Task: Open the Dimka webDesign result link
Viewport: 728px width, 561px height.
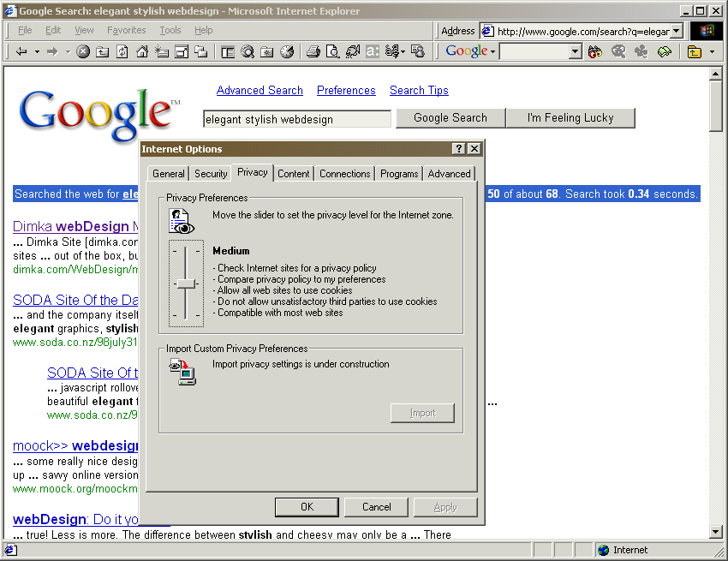Action: (x=75, y=226)
